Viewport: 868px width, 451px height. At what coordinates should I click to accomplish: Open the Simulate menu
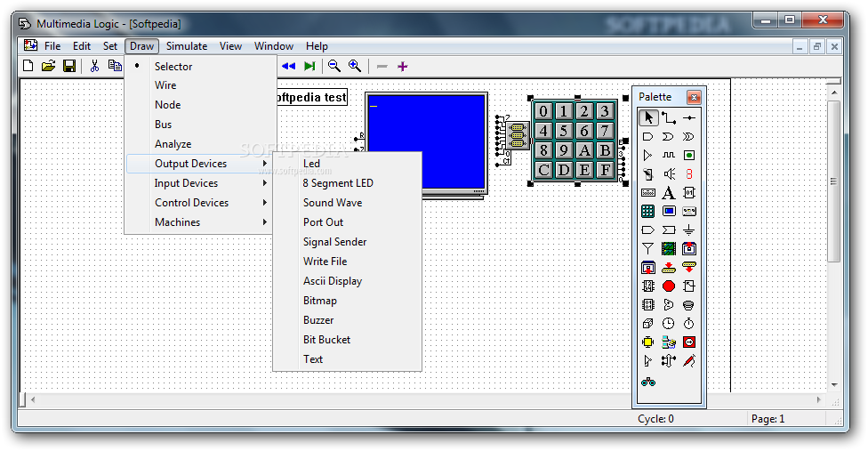pyautogui.click(x=187, y=46)
